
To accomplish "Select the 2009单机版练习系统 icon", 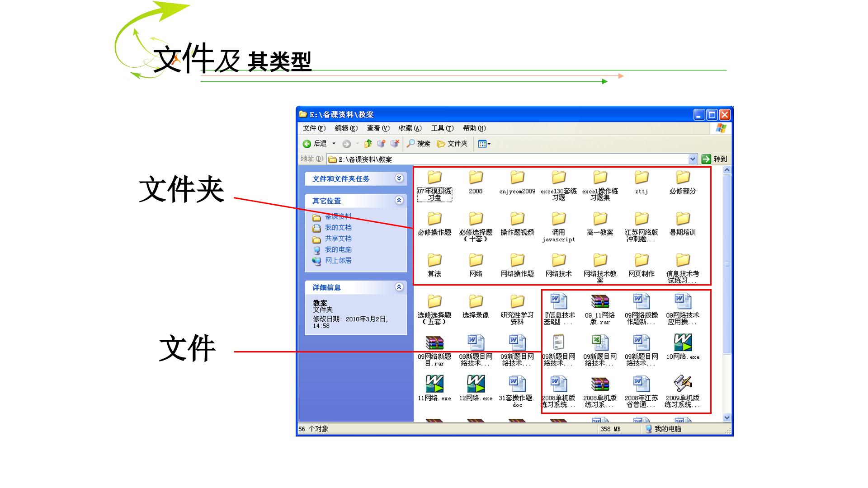I will (683, 384).
